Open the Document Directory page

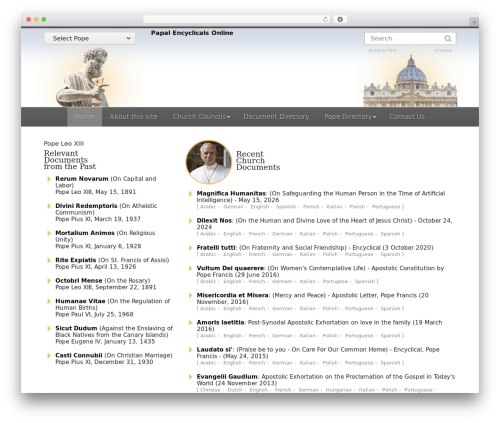[276, 117]
